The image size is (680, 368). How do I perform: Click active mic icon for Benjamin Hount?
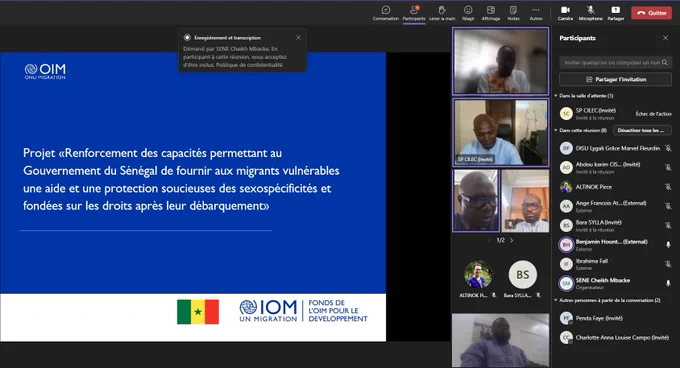[668, 245]
